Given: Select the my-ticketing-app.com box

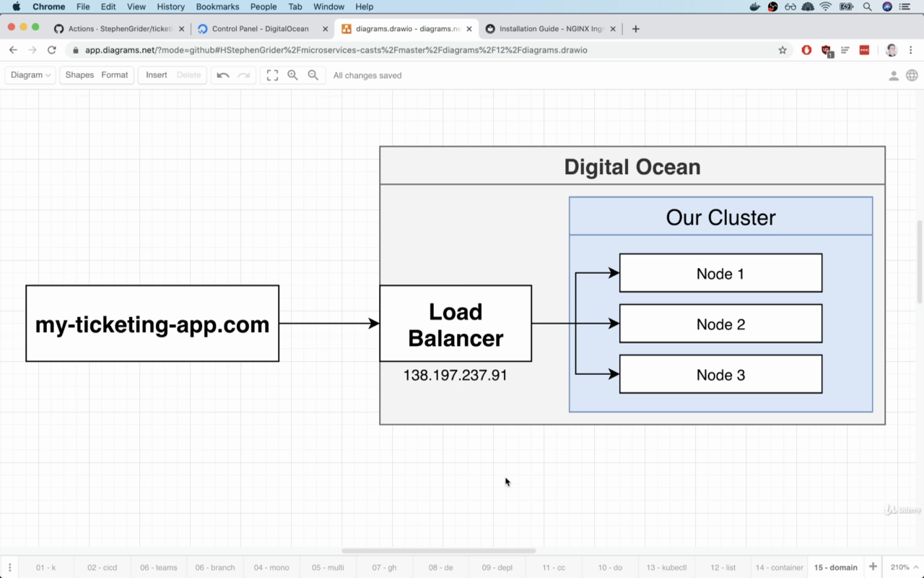Looking at the screenshot, I should click(x=152, y=324).
